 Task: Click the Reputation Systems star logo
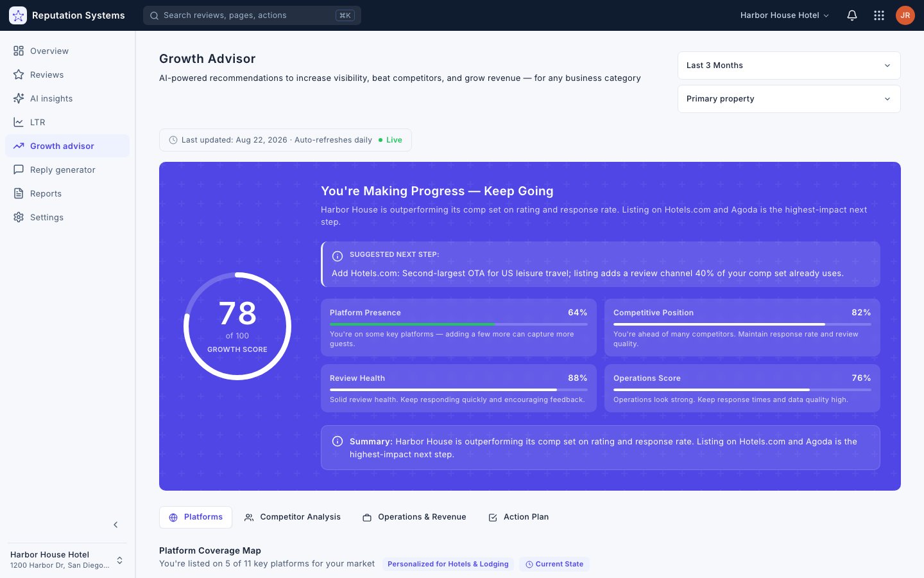[18, 15]
